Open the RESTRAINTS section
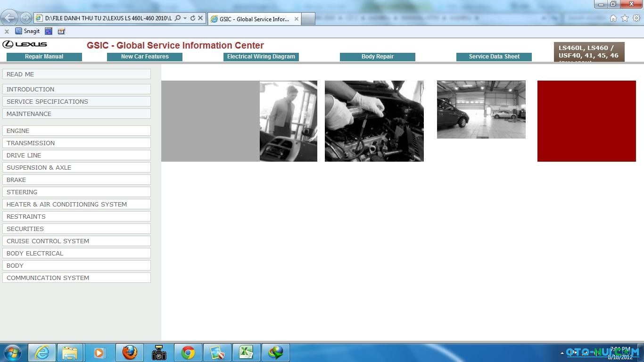 tap(76, 216)
